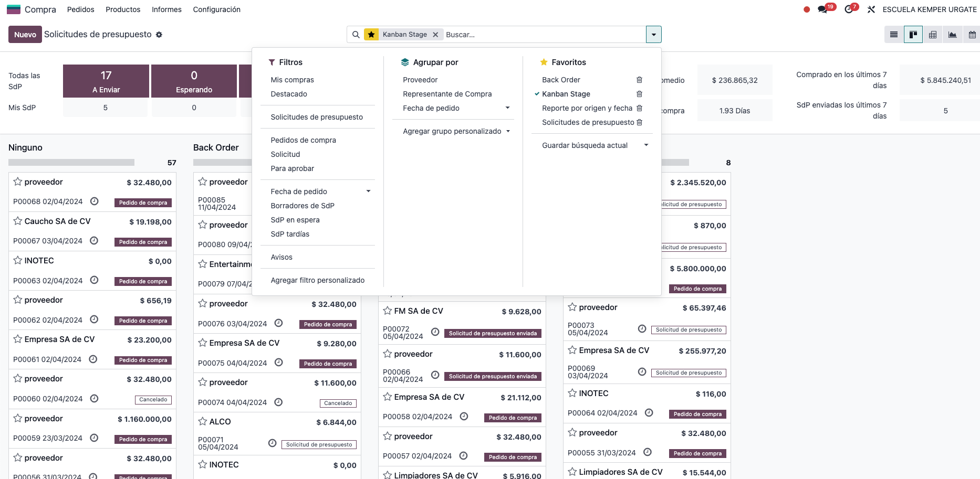Click the Nuevo button
The height and width of the screenshot is (479, 980).
(x=25, y=35)
